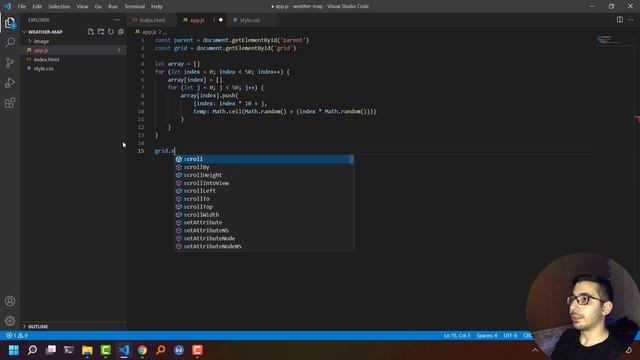The image size is (640, 360).
Task: Click the app.js tab unsaved dot
Action: 221,20
